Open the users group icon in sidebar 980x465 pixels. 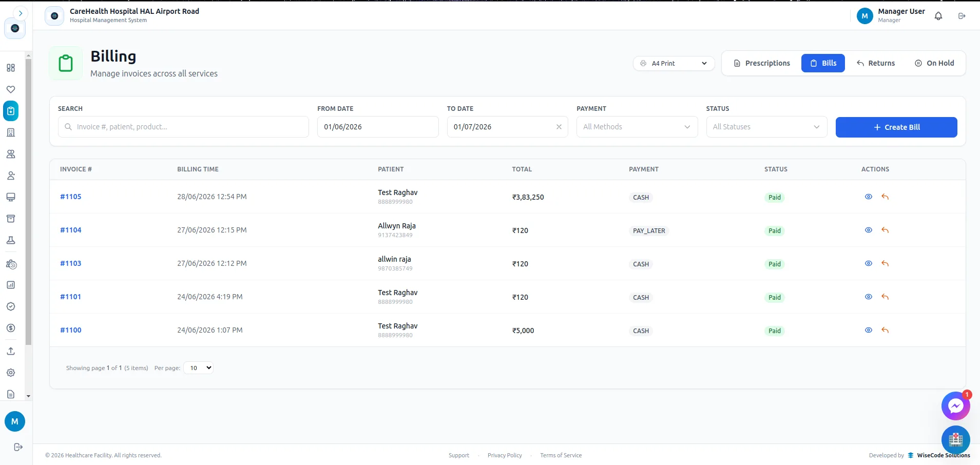pos(11,154)
